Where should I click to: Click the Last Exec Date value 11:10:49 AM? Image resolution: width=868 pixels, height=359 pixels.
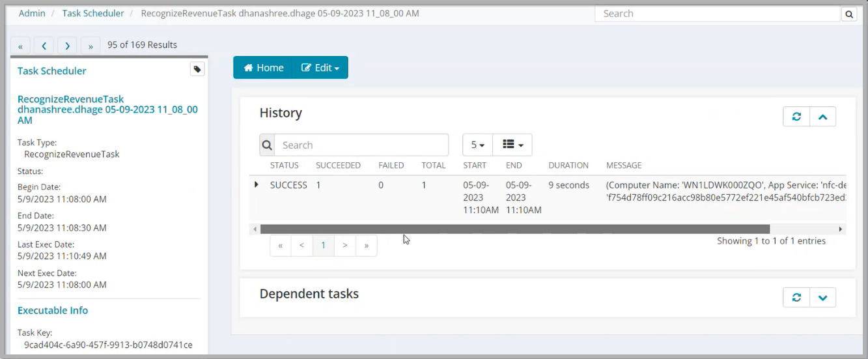coord(62,256)
